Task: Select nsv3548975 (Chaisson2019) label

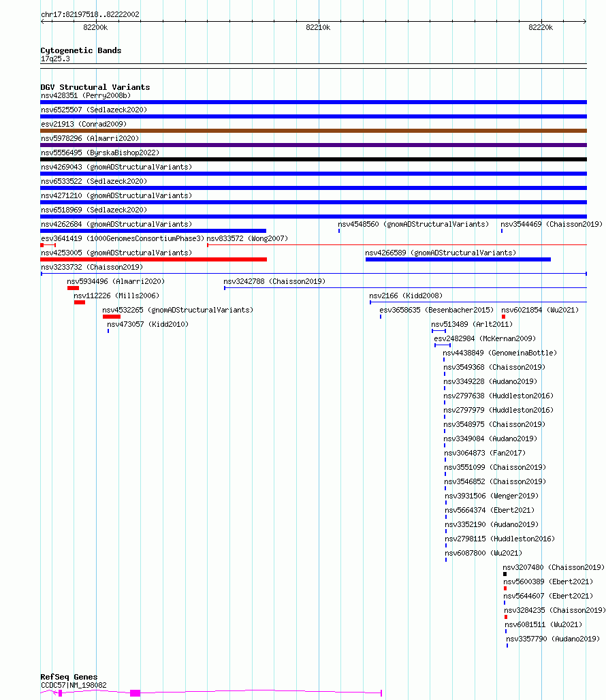Action: point(494,424)
